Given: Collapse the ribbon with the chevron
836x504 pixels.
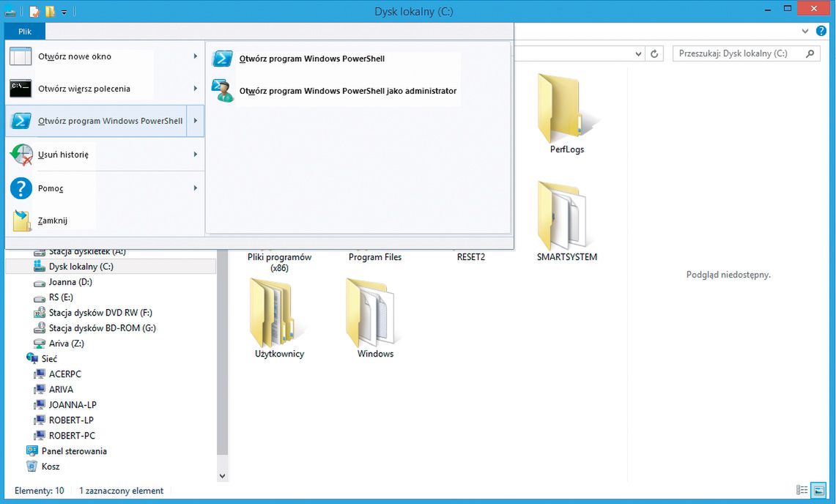Looking at the screenshot, I should click(x=805, y=31).
